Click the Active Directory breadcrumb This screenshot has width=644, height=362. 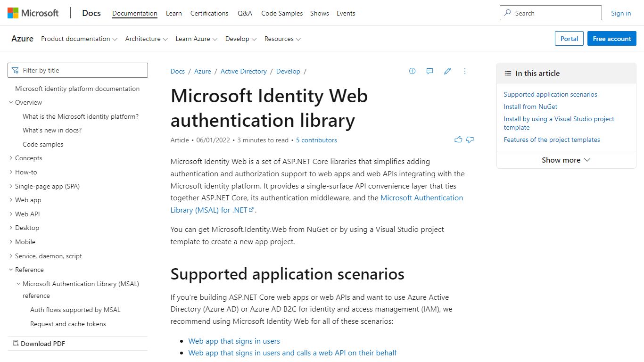point(244,71)
